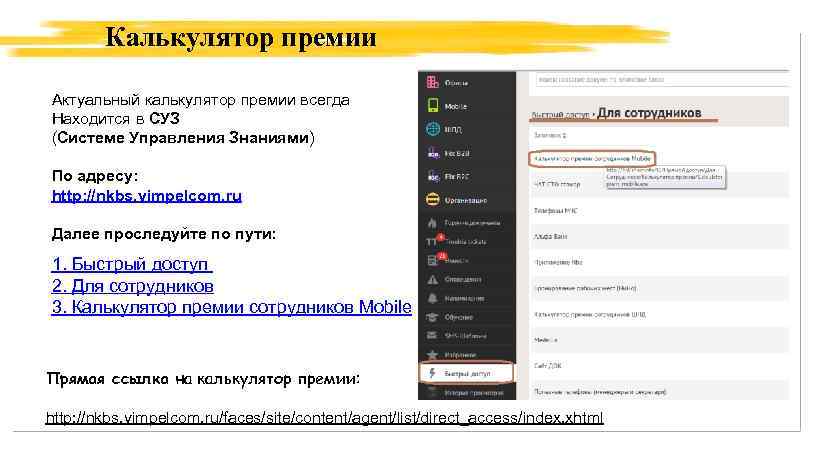Open the TT trouble tickets icon

pyautogui.click(x=432, y=241)
